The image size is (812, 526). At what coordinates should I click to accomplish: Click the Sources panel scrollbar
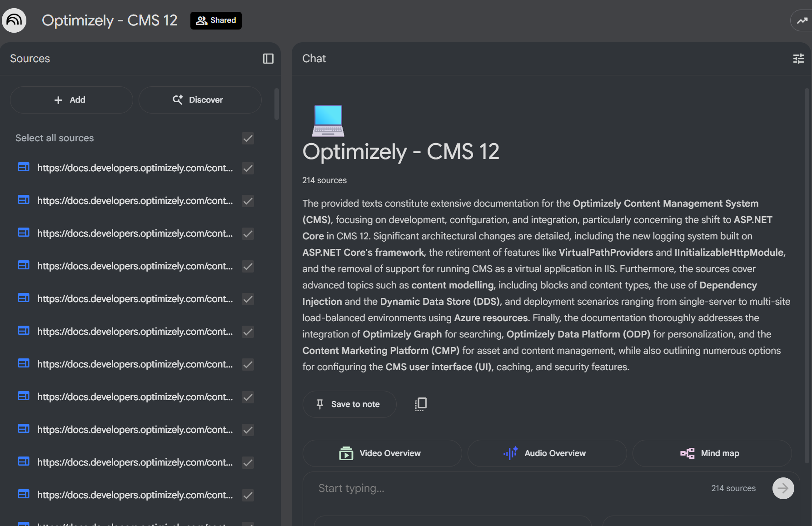click(x=277, y=104)
